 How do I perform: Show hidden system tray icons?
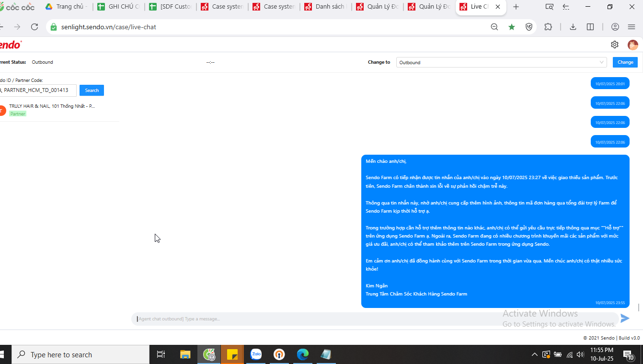[535, 354]
